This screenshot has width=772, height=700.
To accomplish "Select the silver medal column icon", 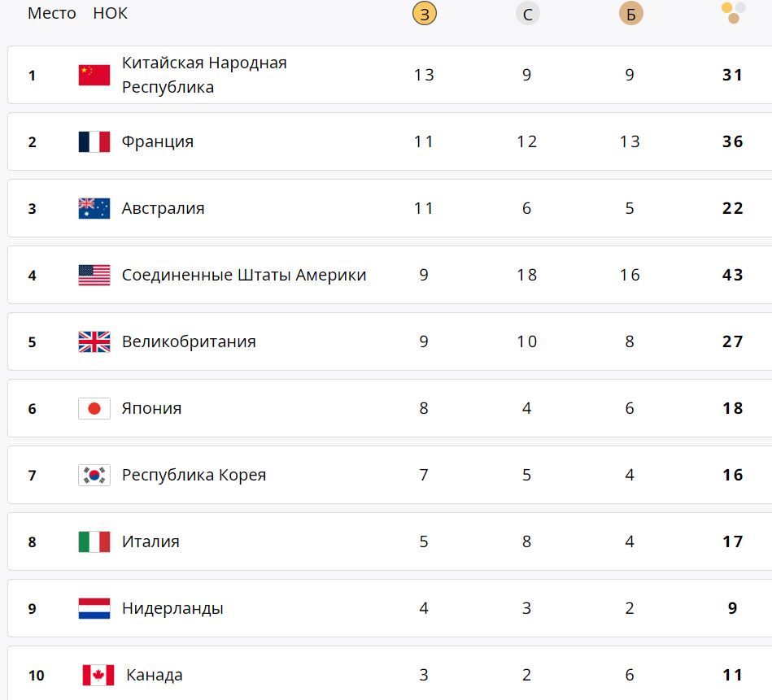I will click(x=527, y=14).
